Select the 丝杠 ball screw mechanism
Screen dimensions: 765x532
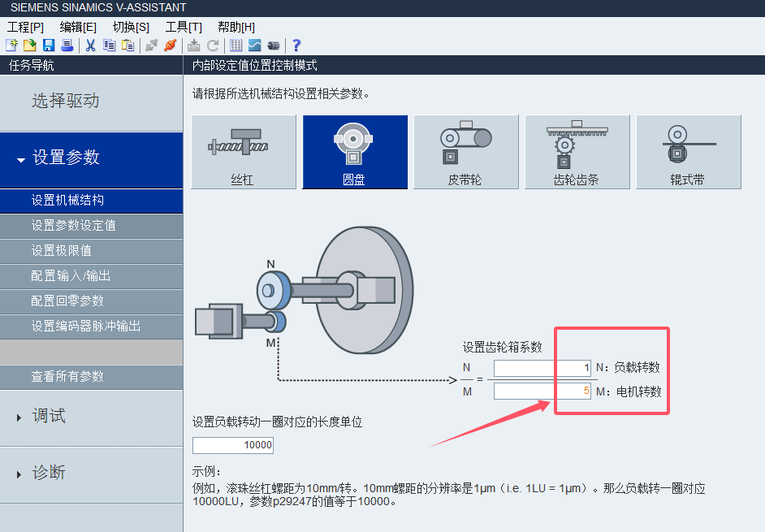244,152
